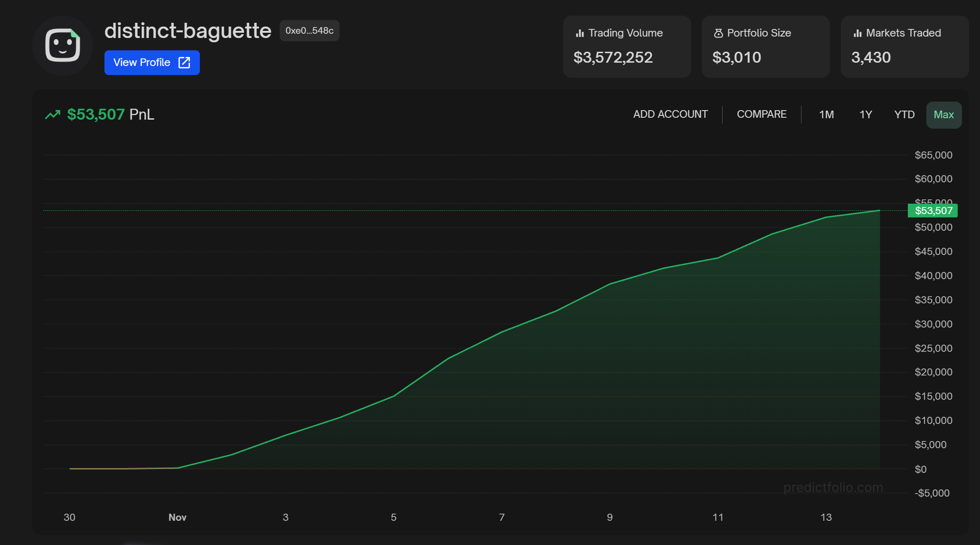Switch chart range to 1Y
The width and height of the screenshot is (980, 545).
(866, 115)
